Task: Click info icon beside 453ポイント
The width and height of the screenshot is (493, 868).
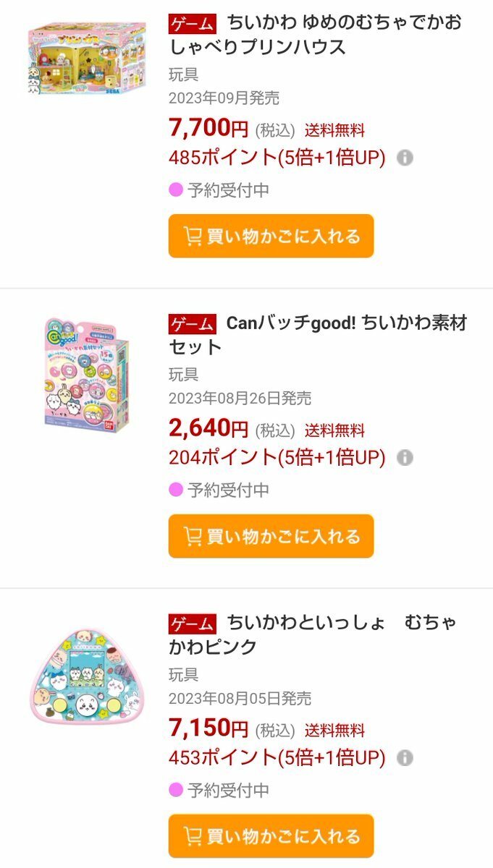Action: (x=405, y=757)
